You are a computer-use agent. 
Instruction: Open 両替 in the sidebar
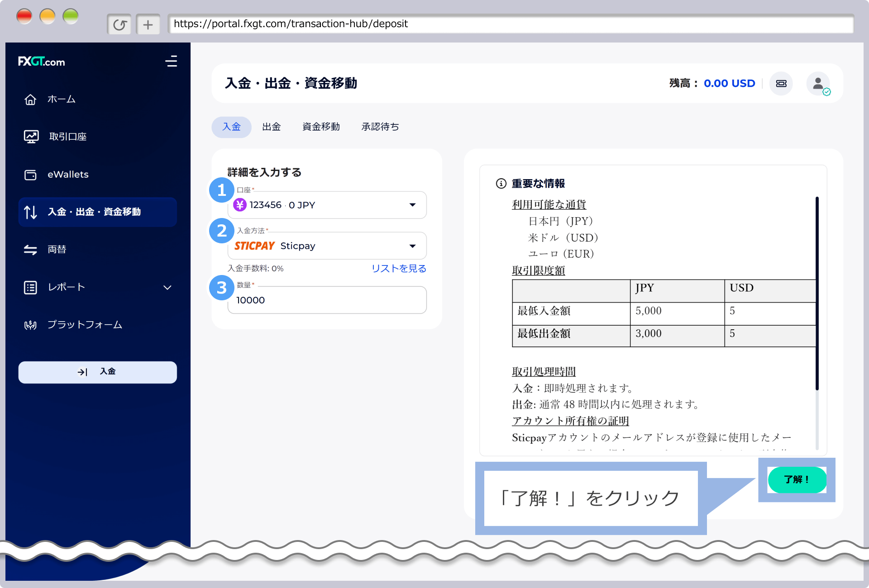97,249
